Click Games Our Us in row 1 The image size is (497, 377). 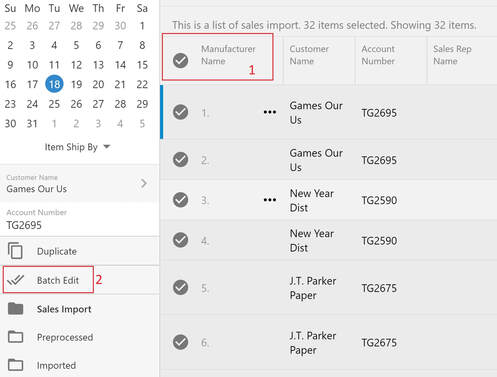316,113
